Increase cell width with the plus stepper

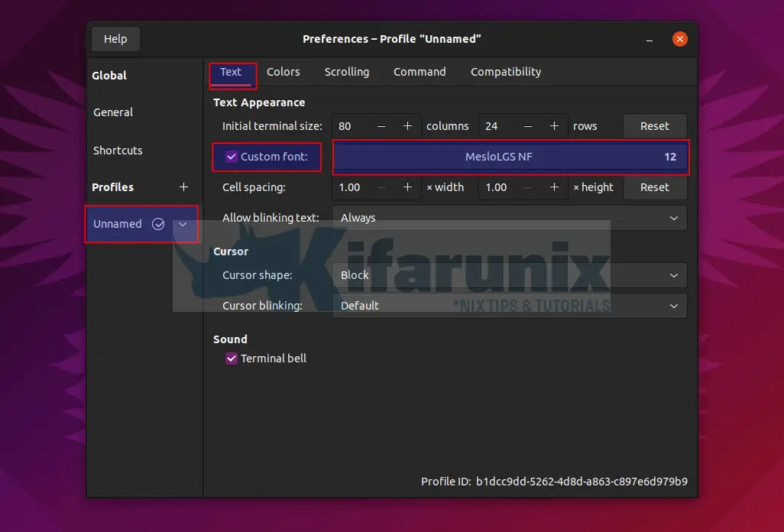click(407, 187)
